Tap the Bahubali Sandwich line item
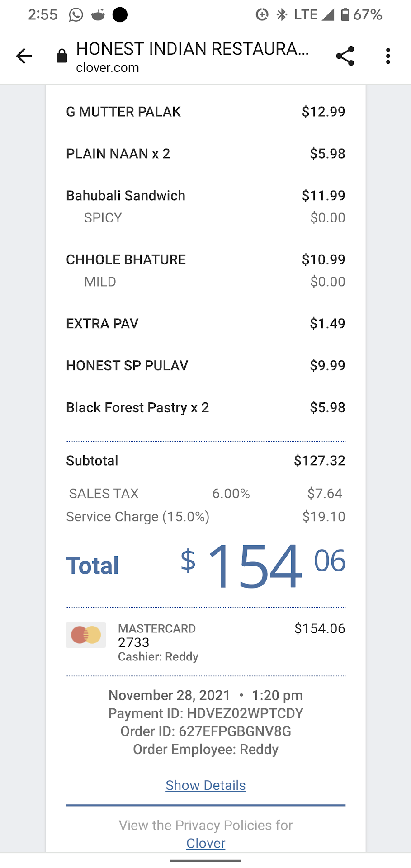Viewport: 411px width, 868px height. click(126, 196)
